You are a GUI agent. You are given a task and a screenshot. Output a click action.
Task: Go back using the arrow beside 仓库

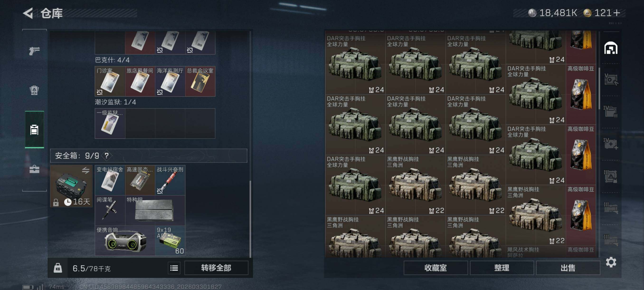pyautogui.click(x=28, y=13)
